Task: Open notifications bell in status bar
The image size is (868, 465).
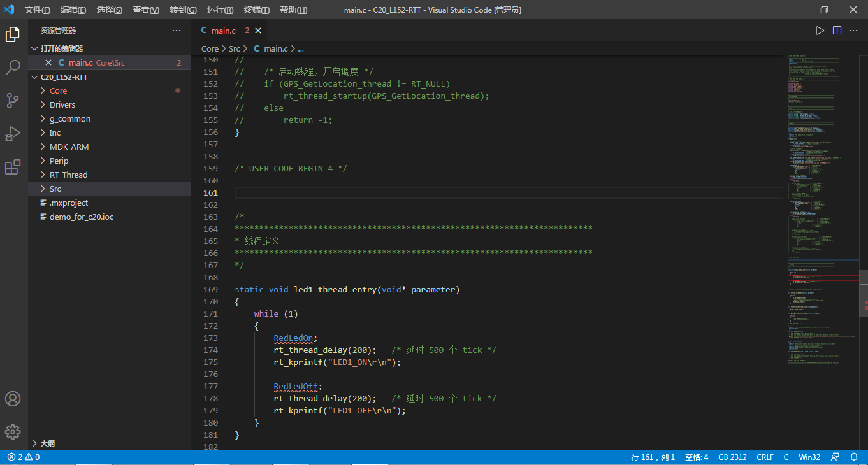Action: (855, 457)
